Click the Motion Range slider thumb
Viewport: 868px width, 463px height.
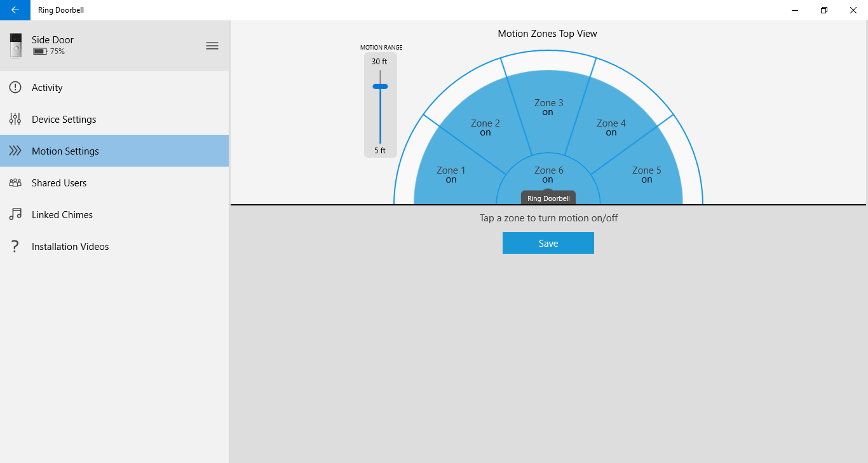pyautogui.click(x=380, y=86)
